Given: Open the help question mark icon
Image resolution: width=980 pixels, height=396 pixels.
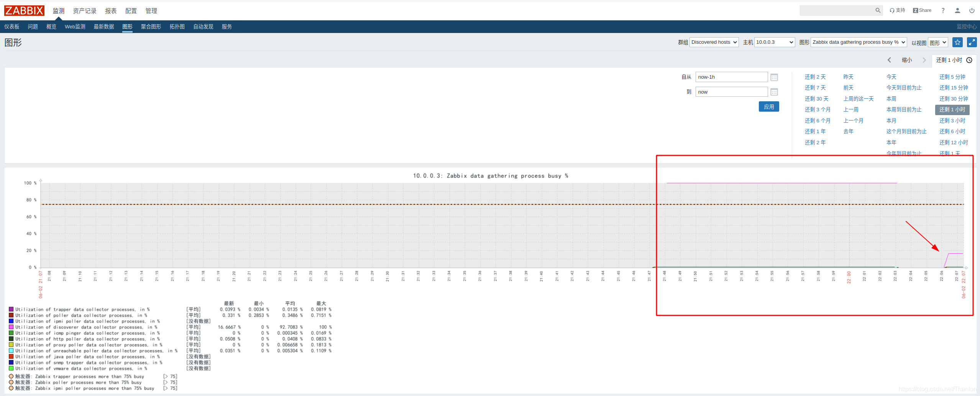Looking at the screenshot, I should tap(943, 10).
